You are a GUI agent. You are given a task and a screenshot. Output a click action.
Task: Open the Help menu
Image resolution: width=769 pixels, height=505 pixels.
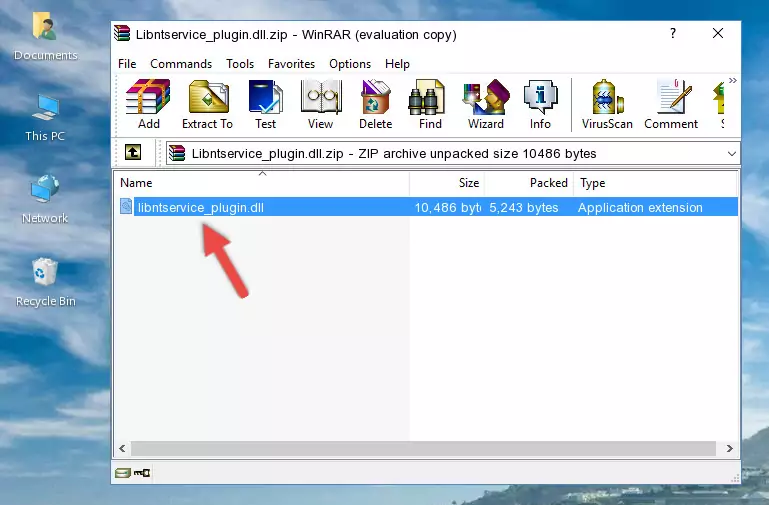397,64
